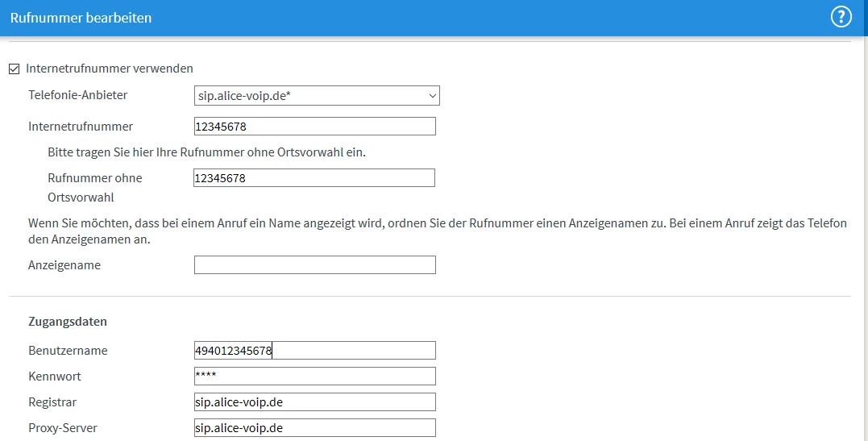Click the empty Anzeigename field

click(x=315, y=264)
